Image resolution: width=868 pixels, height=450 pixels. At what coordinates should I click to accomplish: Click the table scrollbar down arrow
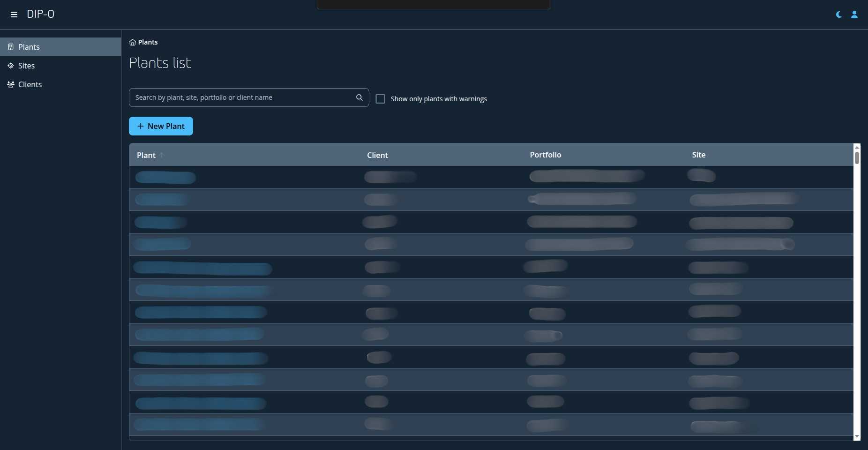click(857, 436)
